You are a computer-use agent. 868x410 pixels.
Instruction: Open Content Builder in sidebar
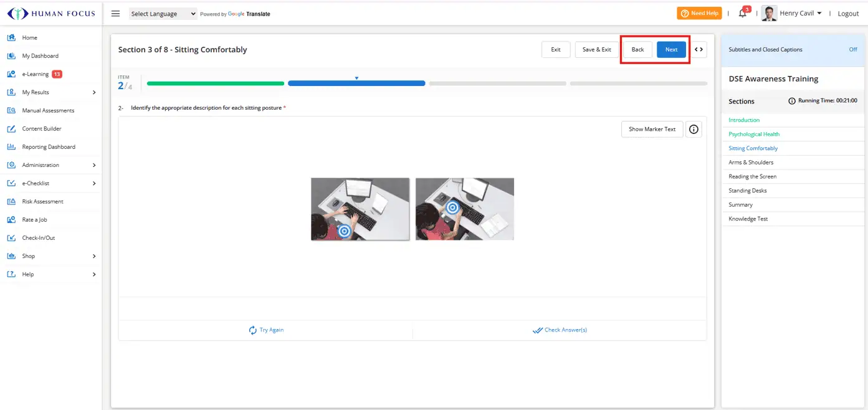click(x=42, y=129)
